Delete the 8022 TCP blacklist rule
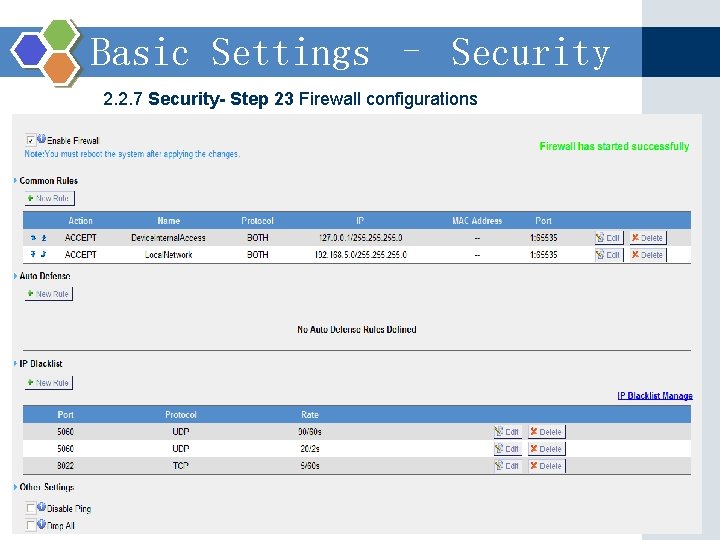720x540 pixels. [546, 466]
